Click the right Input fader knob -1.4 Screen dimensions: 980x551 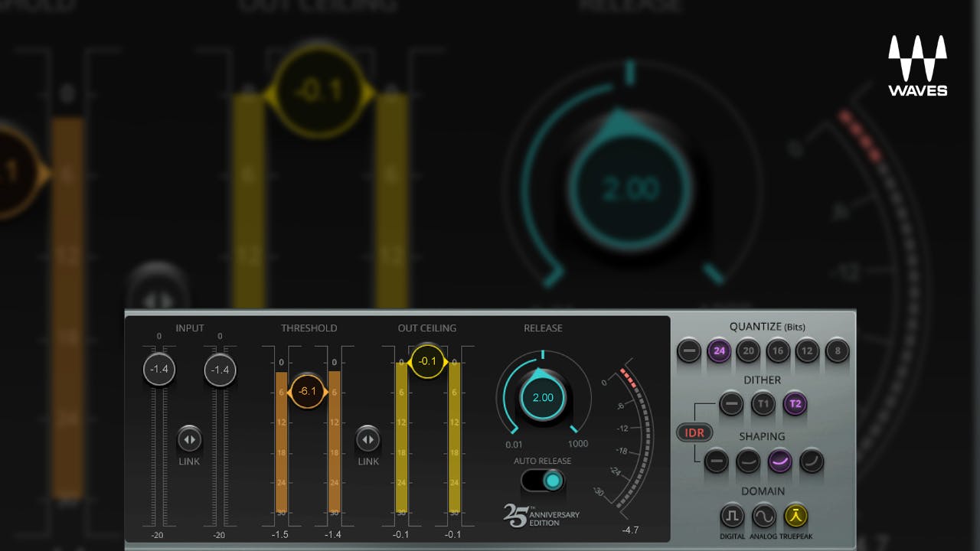(x=220, y=370)
